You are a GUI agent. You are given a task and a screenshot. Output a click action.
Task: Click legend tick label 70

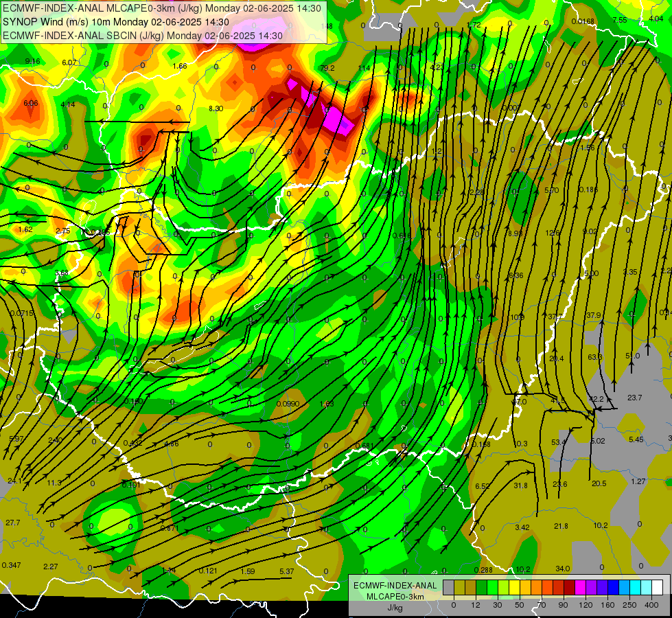542,605
